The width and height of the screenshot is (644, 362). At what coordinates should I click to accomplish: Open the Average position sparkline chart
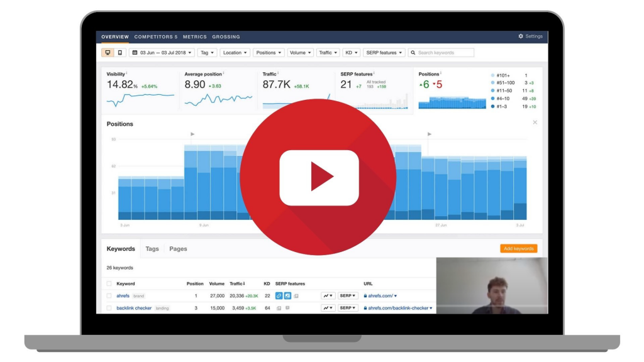[x=218, y=100]
